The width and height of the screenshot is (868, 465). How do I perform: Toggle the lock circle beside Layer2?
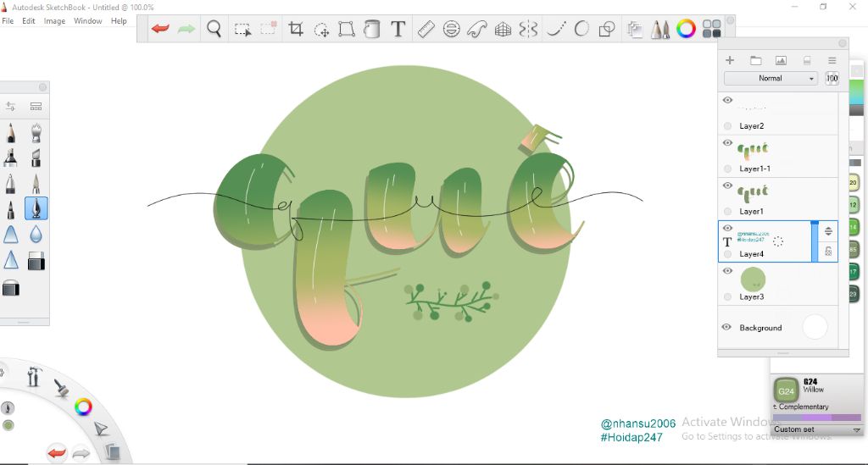click(728, 126)
